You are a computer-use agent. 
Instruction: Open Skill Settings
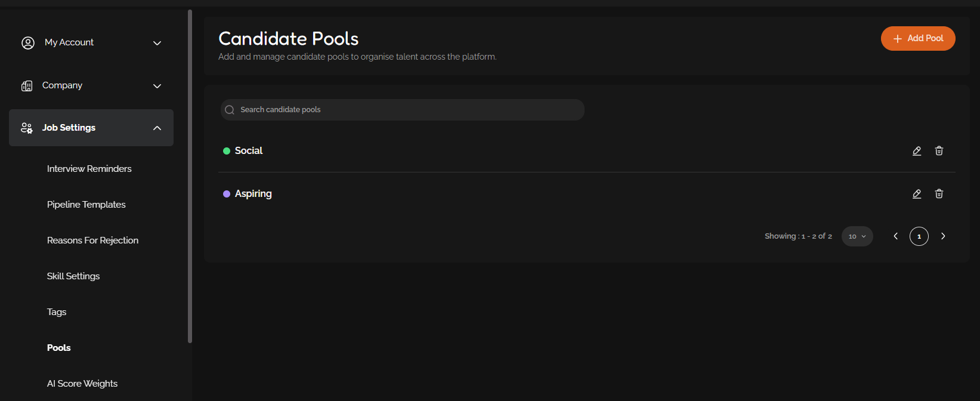pos(73,276)
